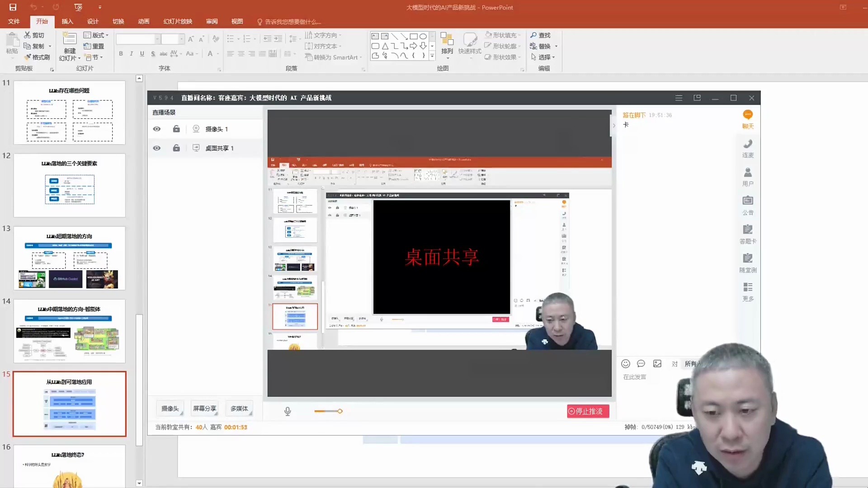Open the Answer Card (答题卡) sidebar icon
Image resolution: width=868 pixels, height=488 pixels.
[x=748, y=230]
